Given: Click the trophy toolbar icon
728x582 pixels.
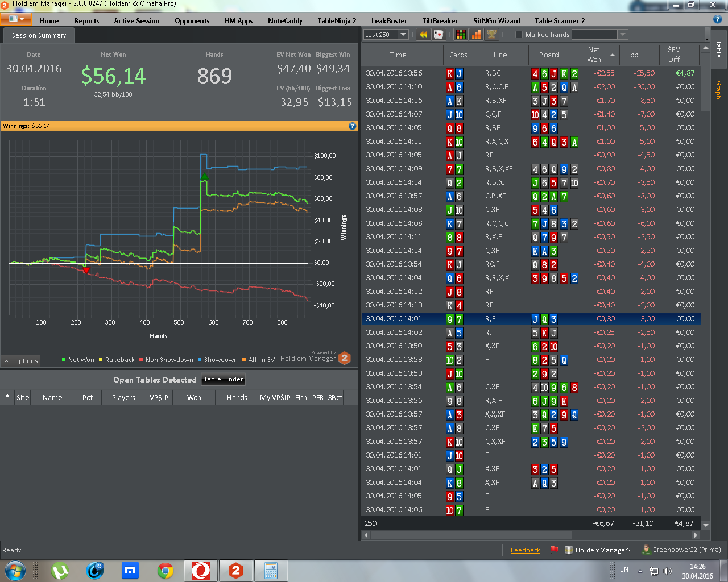Looking at the screenshot, I should coord(491,35).
